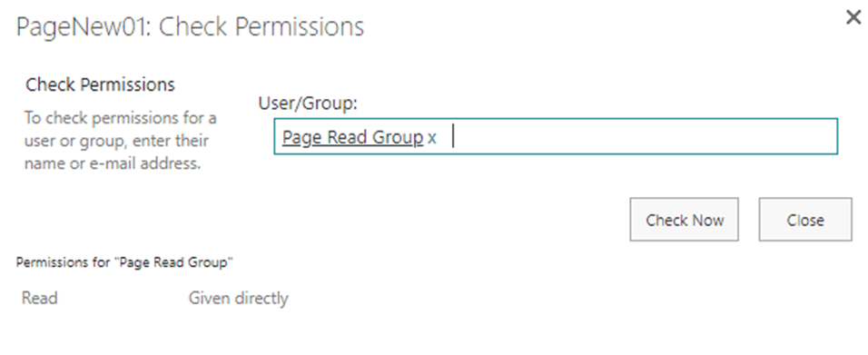Click the 'Given directly' result text
The width and height of the screenshot is (868, 355).
(238, 298)
